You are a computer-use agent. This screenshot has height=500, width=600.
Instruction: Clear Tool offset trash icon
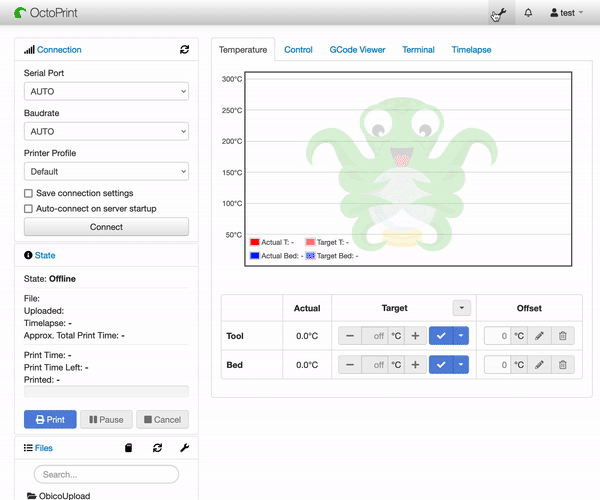562,336
